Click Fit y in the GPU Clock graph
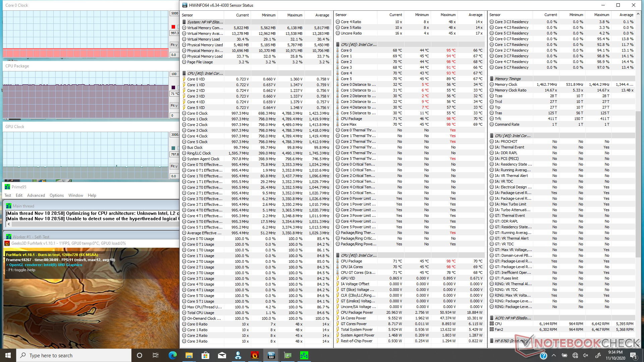 click(174, 166)
